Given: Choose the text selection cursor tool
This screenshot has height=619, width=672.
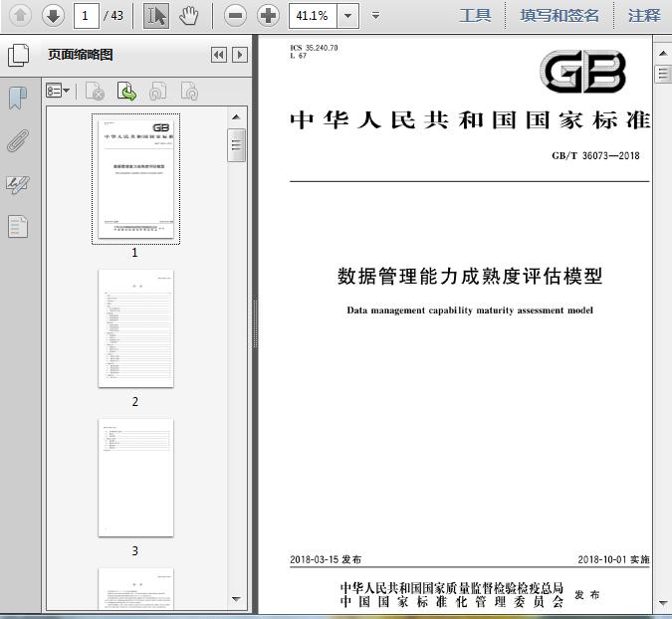Looking at the screenshot, I should click(156, 16).
